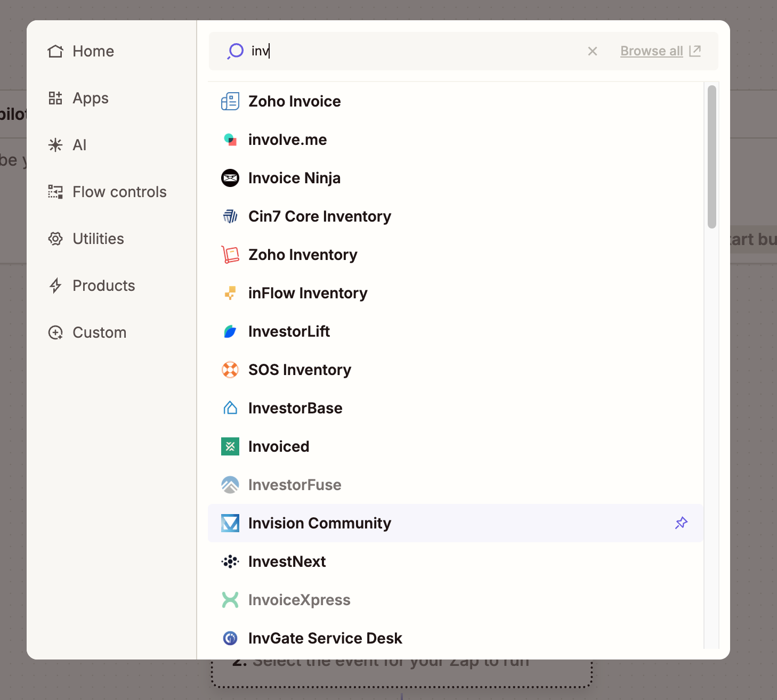This screenshot has height=700, width=777.
Task: Select InvestorLift app name
Action: tap(289, 331)
